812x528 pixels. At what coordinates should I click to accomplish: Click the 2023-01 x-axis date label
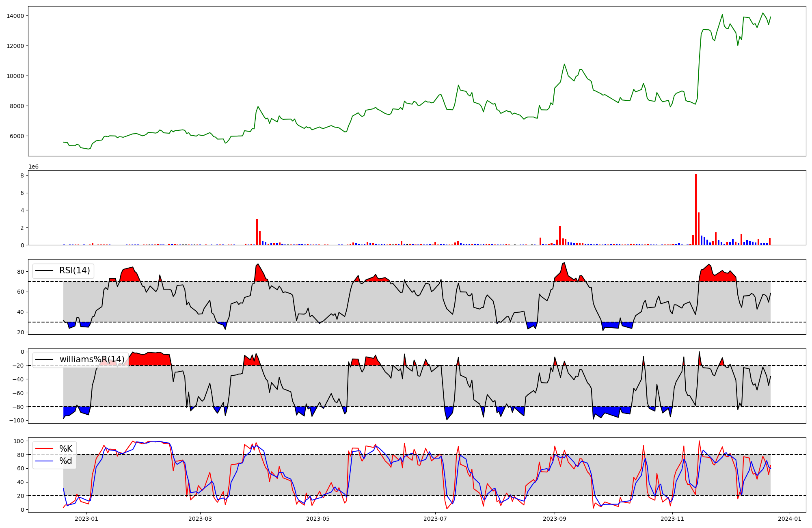click(x=86, y=519)
